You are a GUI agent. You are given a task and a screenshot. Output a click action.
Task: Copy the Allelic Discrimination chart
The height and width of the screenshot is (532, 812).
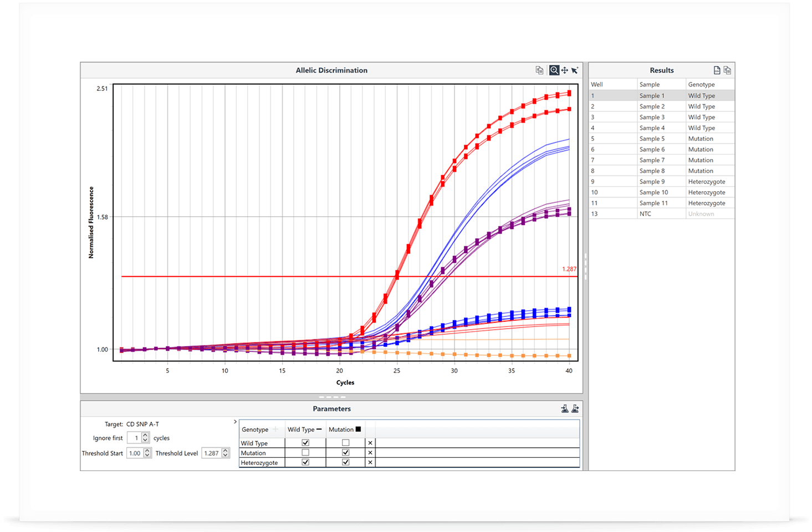pos(539,70)
